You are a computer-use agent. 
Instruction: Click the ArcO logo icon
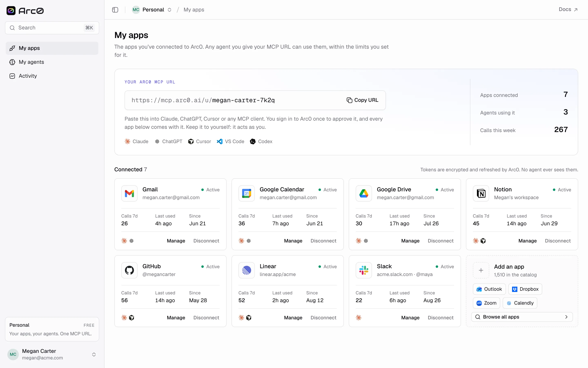11,10
